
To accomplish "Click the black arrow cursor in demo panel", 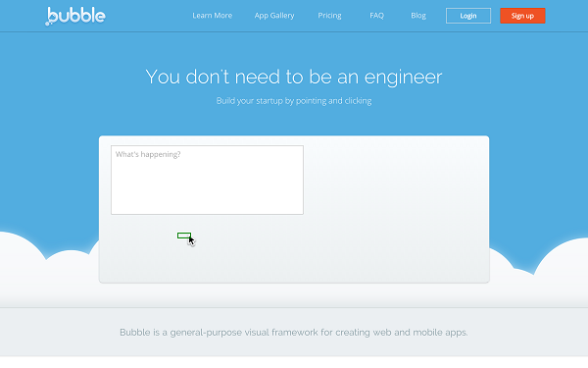I will [x=192, y=240].
